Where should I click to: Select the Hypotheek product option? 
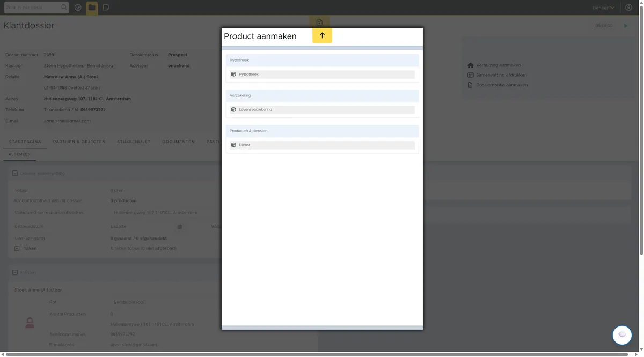322,75
